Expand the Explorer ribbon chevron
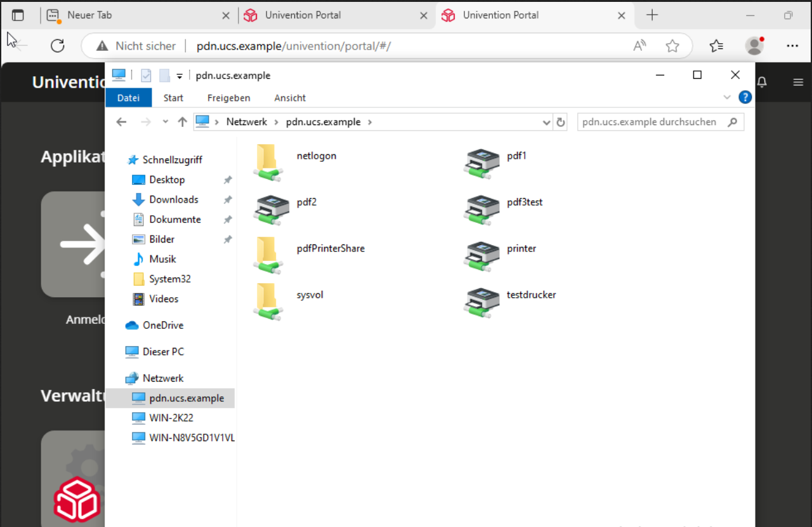The width and height of the screenshot is (812, 527). coord(727,97)
